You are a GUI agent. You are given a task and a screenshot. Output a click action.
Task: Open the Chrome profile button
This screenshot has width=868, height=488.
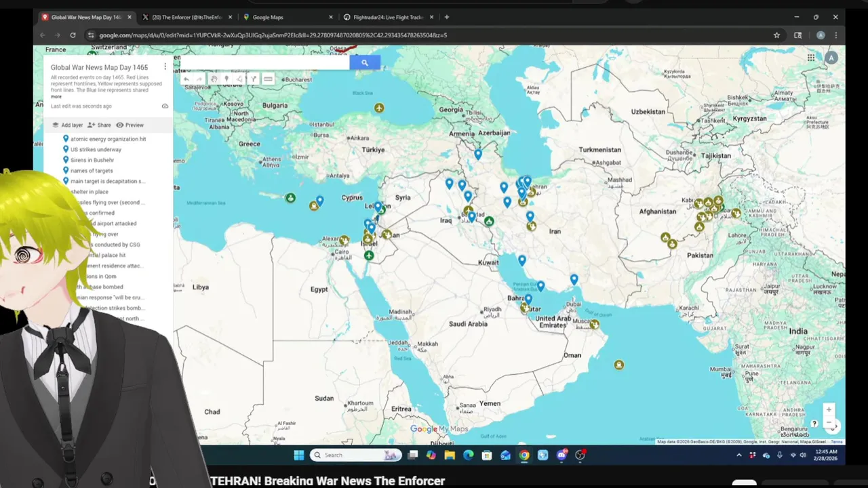821,35
